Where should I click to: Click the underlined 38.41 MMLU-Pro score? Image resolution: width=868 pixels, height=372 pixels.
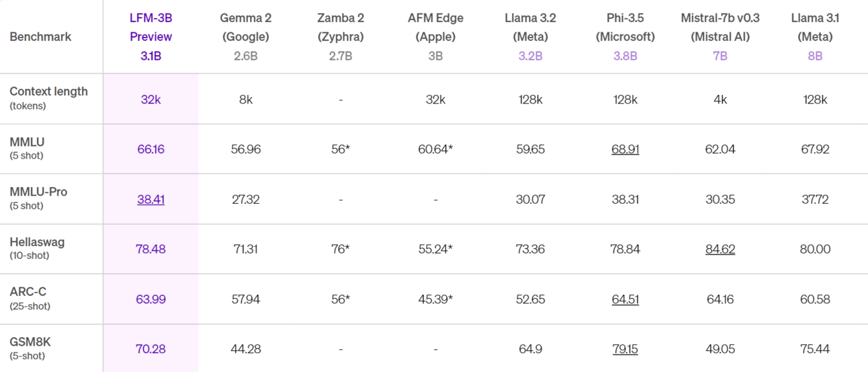150,199
